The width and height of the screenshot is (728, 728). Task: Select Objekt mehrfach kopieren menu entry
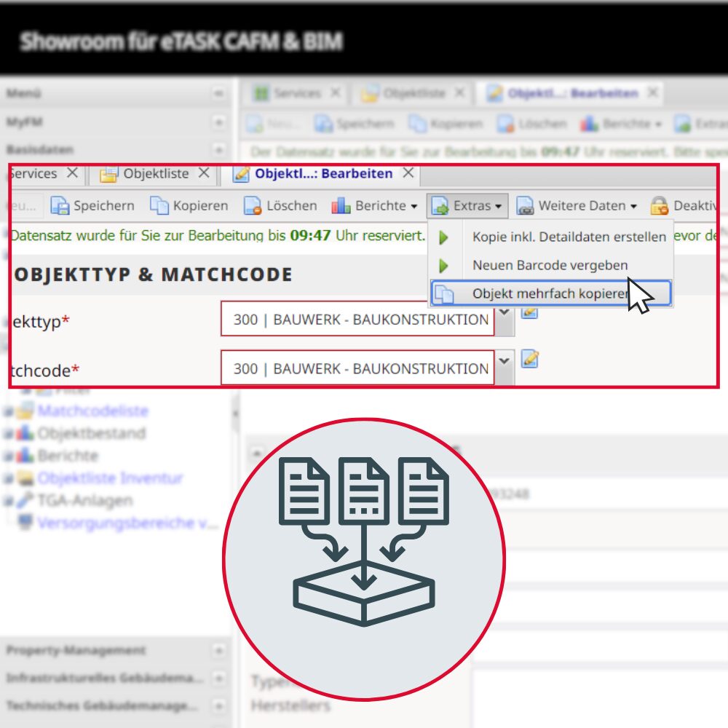pyautogui.click(x=550, y=293)
